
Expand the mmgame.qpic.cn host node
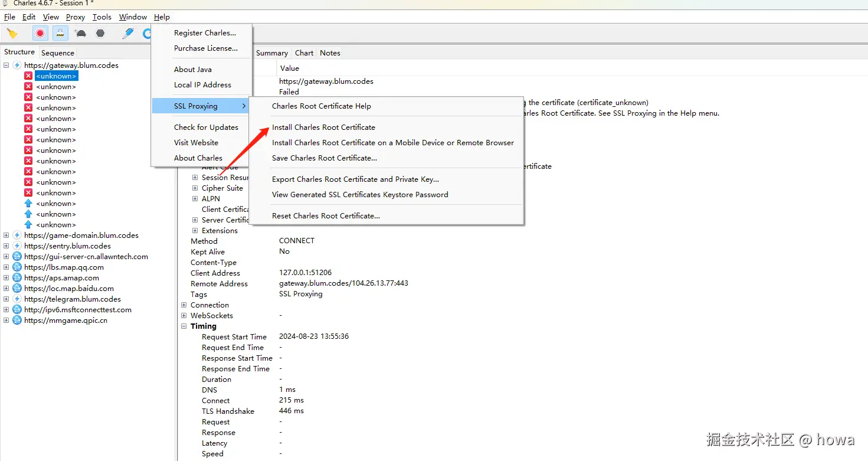coord(6,320)
